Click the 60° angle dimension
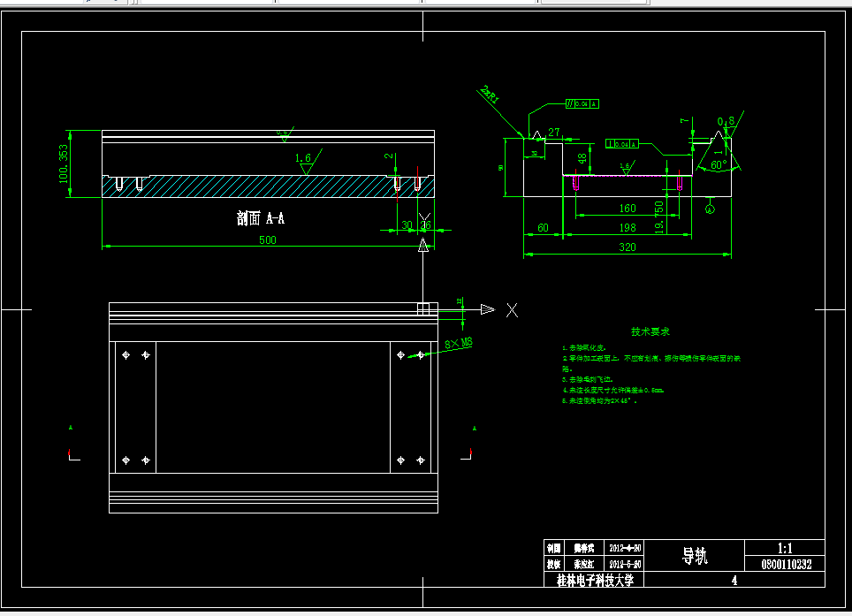The width and height of the screenshot is (852, 616). click(719, 164)
